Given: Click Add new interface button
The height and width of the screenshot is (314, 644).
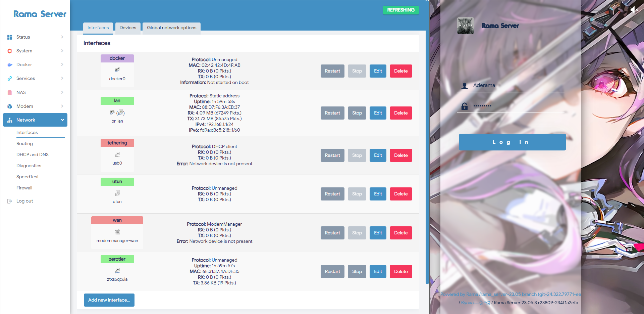Looking at the screenshot, I should (x=109, y=300).
